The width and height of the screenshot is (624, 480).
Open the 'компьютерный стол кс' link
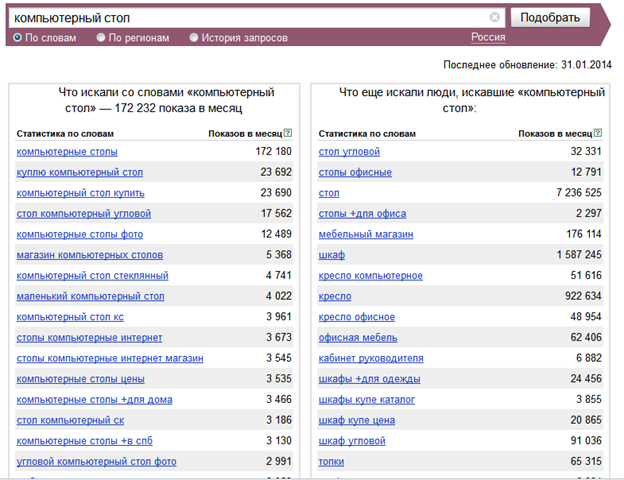(70, 317)
